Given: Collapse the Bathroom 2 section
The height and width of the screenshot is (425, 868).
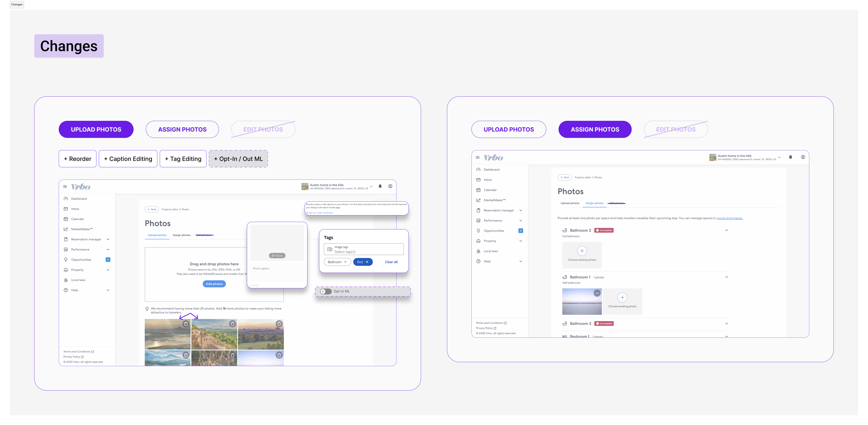Looking at the screenshot, I should (727, 230).
